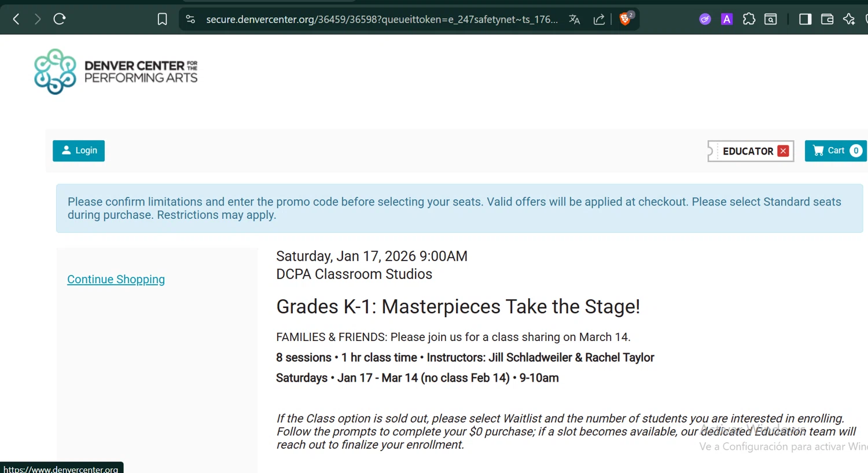Click the '8 sessions • 1 hr class time' line
This screenshot has height=473, width=868.
465,357
